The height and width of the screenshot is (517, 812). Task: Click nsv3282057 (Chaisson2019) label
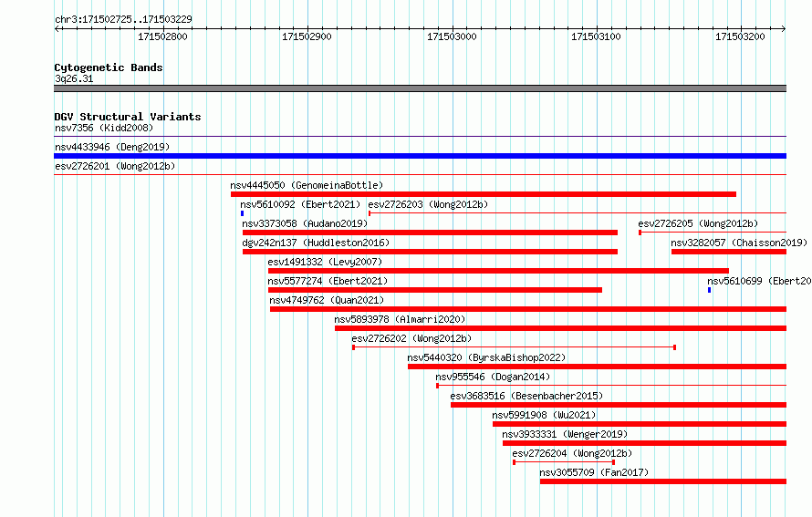click(x=739, y=243)
